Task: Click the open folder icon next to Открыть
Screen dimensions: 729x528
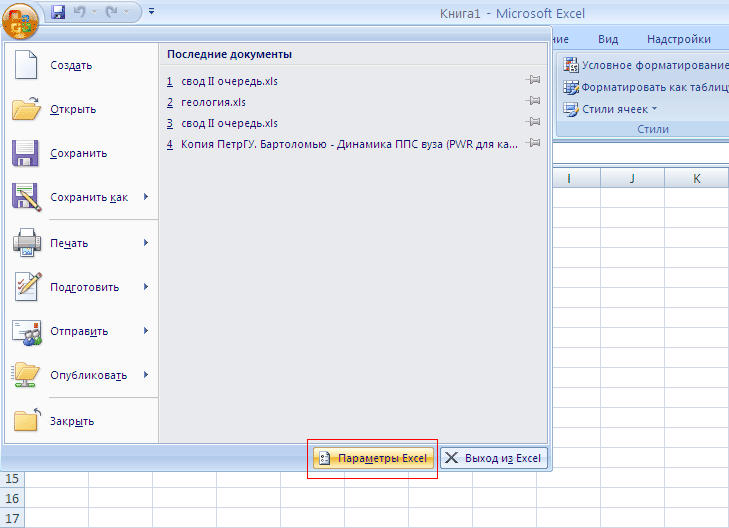Action: pos(27,109)
